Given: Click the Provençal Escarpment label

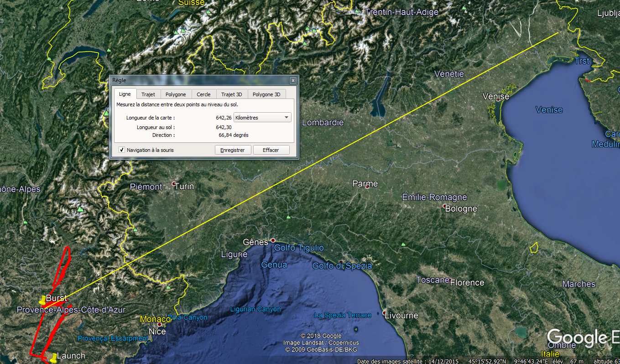Looking at the screenshot, I should tap(113, 338).
